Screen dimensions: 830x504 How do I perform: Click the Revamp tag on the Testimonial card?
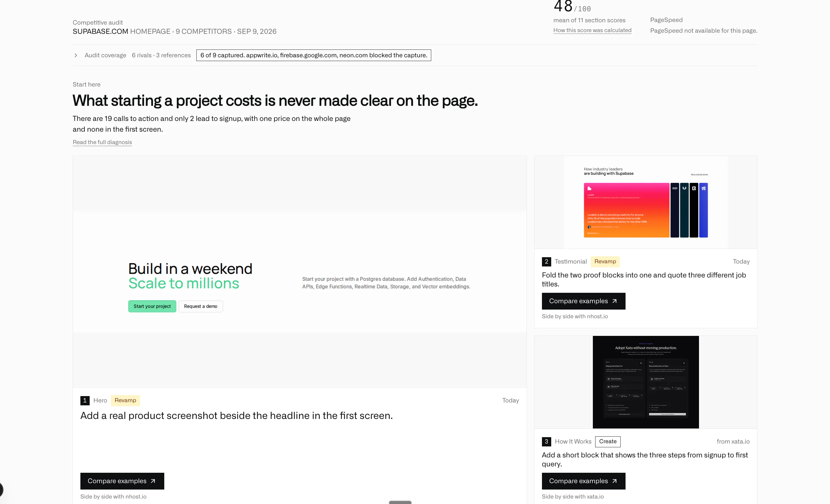tap(605, 262)
